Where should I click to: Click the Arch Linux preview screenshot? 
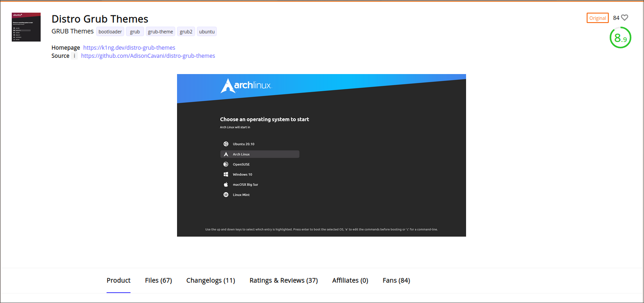pyautogui.click(x=321, y=155)
